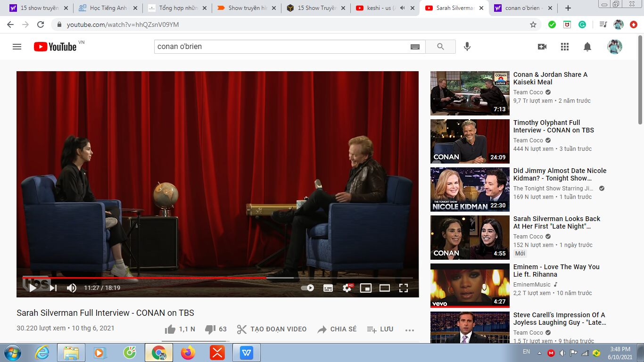Open the notifications bell
The image size is (644, 362).
[587, 47]
